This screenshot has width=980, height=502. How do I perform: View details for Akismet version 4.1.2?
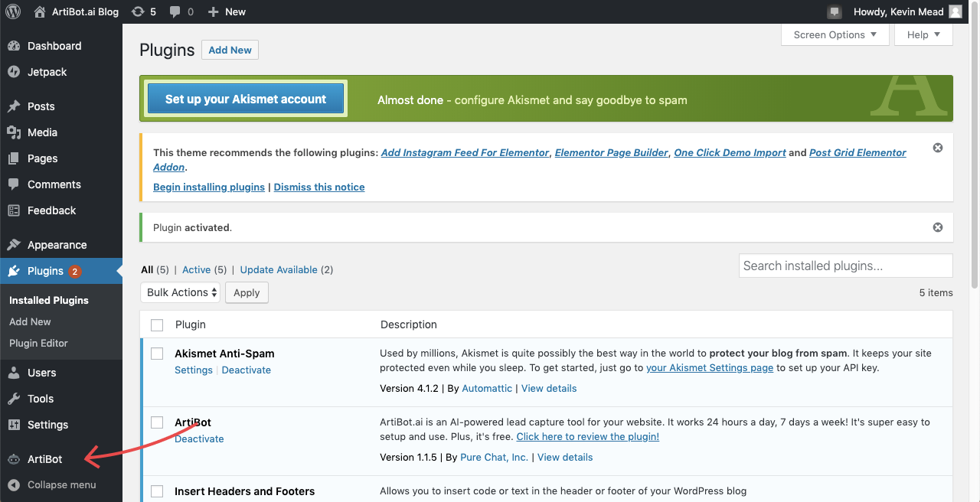[549, 388]
